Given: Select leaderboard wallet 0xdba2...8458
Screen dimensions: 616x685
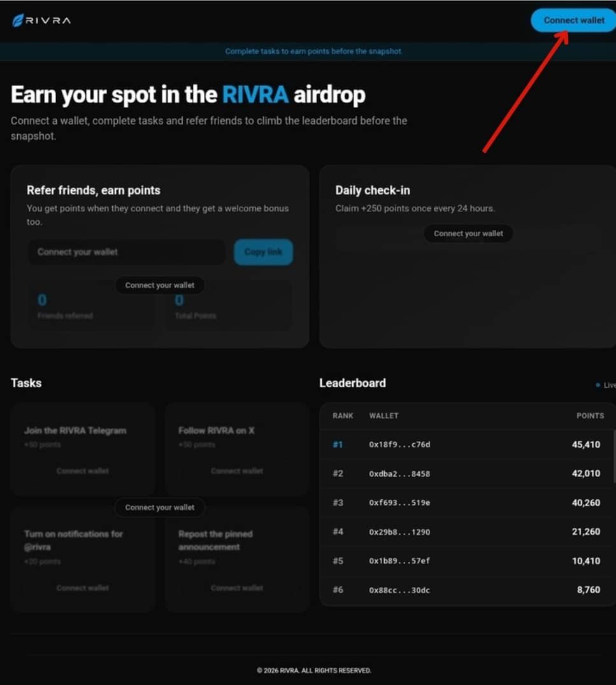Looking at the screenshot, I should [399, 474].
